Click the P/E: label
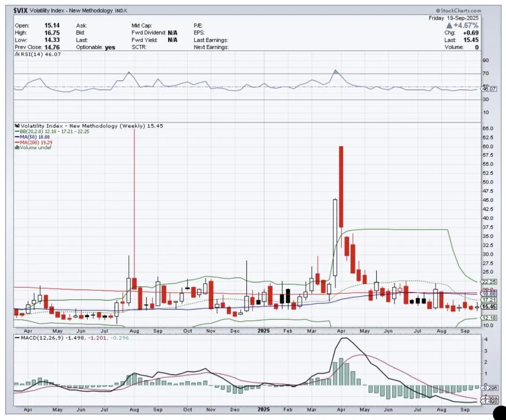Image resolution: width=506 pixels, height=420 pixels. click(x=198, y=25)
